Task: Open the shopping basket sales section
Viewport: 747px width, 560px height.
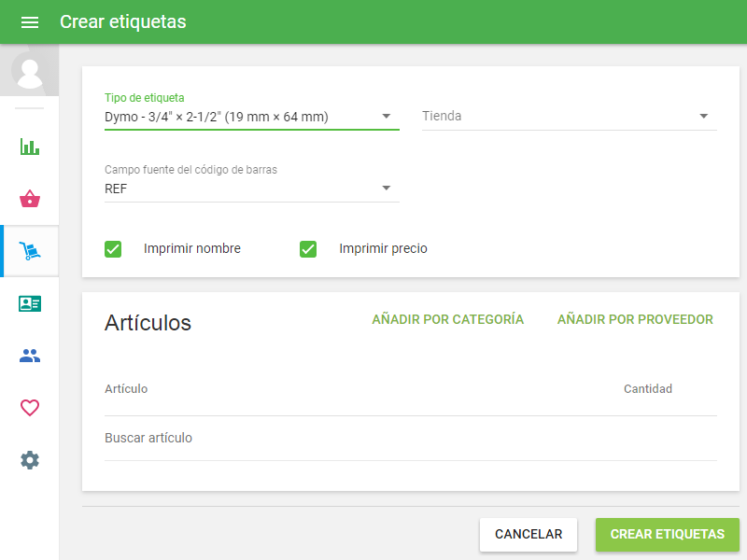Action: (30, 199)
